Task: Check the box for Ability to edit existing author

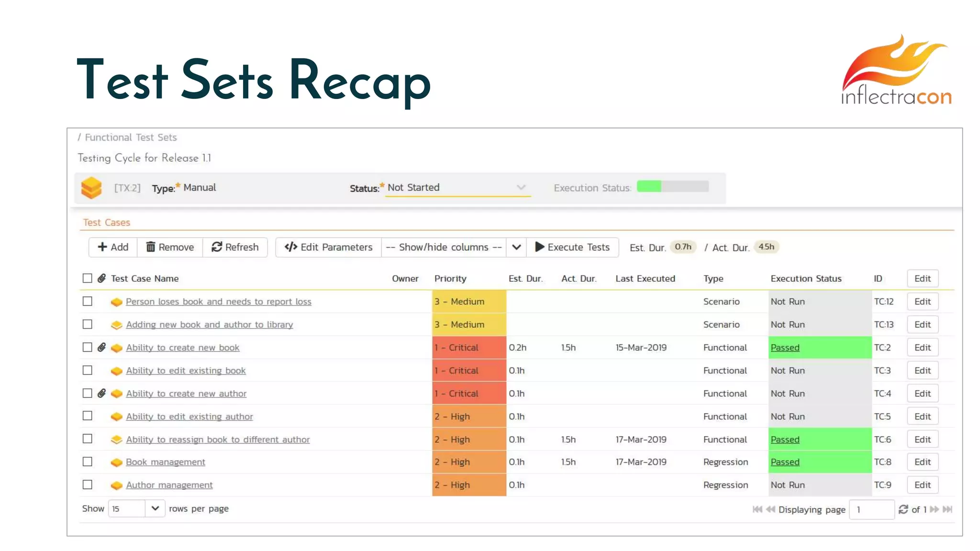Action: pos(87,416)
